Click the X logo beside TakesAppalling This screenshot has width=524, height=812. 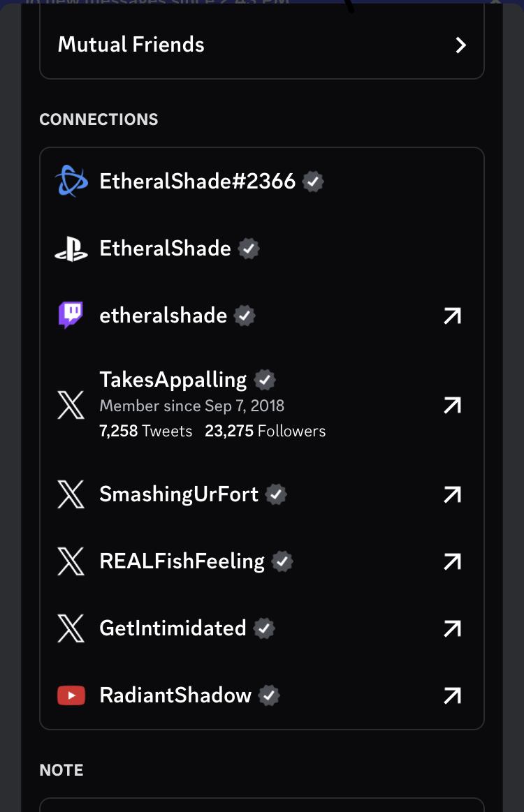[x=71, y=405]
